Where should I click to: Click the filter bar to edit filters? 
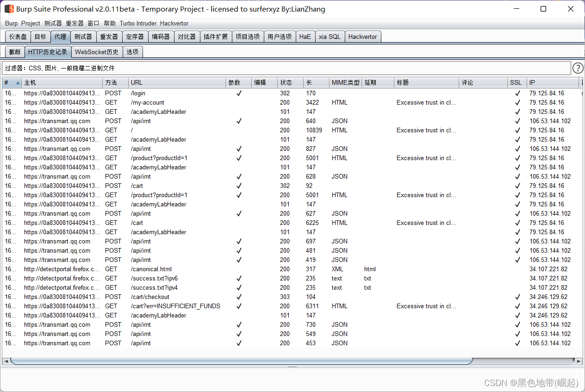pos(286,68)
